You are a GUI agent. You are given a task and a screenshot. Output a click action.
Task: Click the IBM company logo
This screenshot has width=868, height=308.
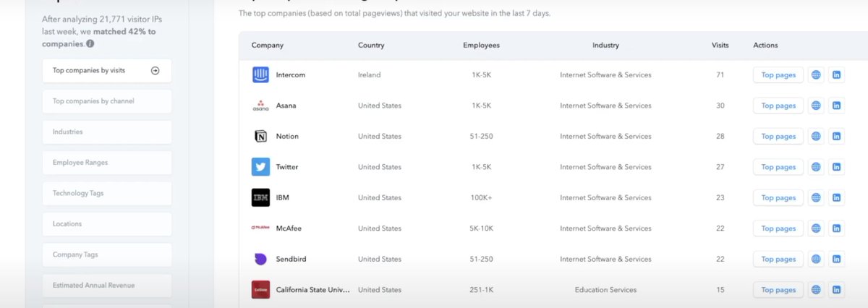click(x=260, y=197)
